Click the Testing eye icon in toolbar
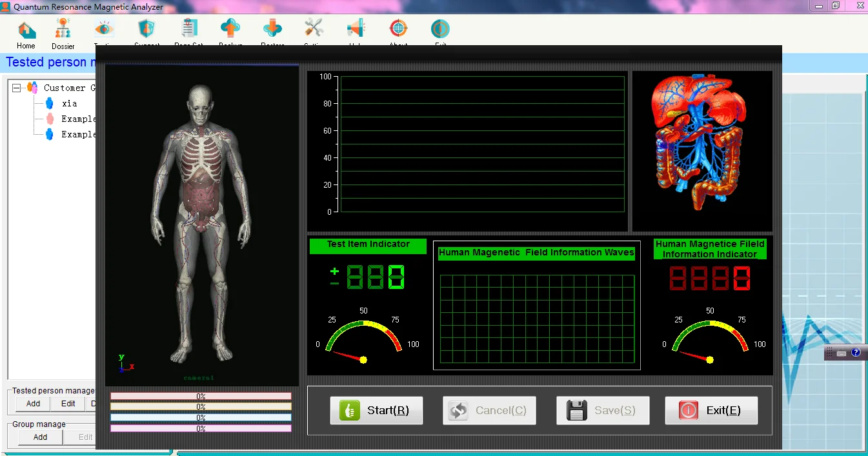 [x=105, y=29]
